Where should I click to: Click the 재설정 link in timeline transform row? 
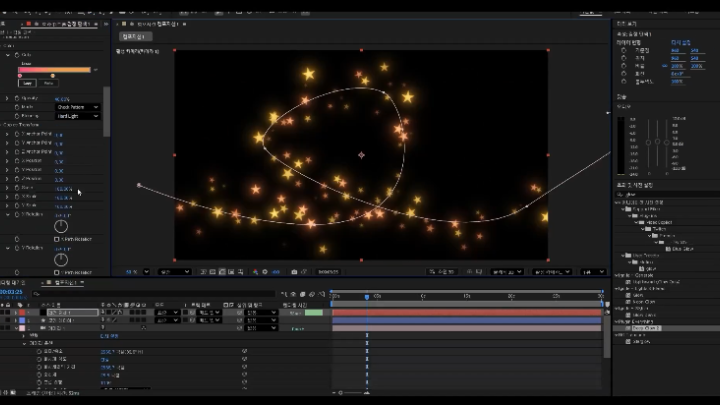pyautogui.click(x=109, y=336)
